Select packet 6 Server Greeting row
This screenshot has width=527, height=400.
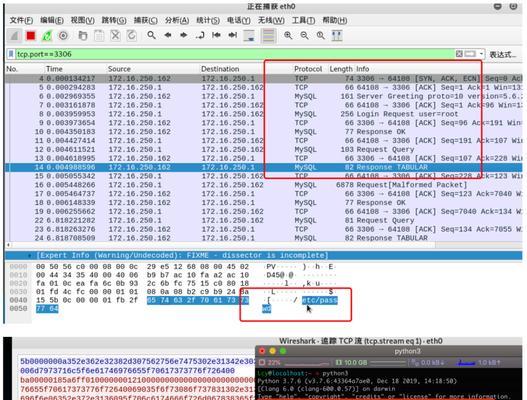(264, 96)
